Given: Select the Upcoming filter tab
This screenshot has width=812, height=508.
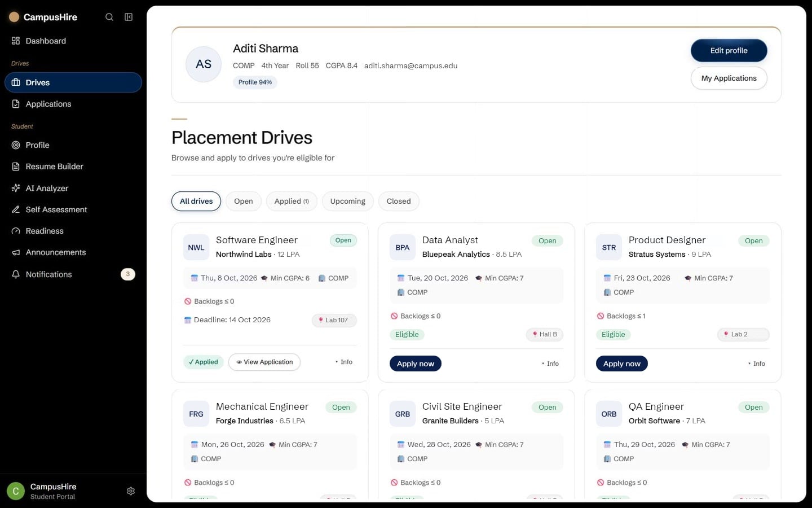Looking at the screenshot, I should click(x=347, y=201).
